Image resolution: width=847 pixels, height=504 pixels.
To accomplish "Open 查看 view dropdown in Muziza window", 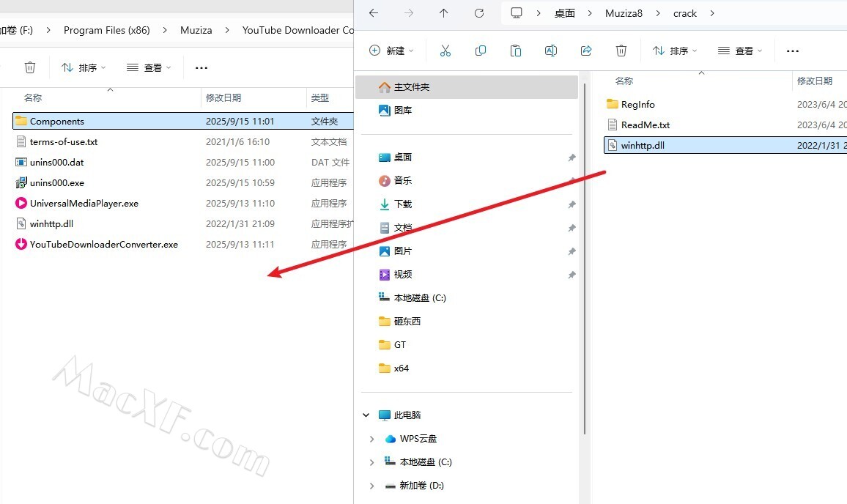I will coord(149,67).
